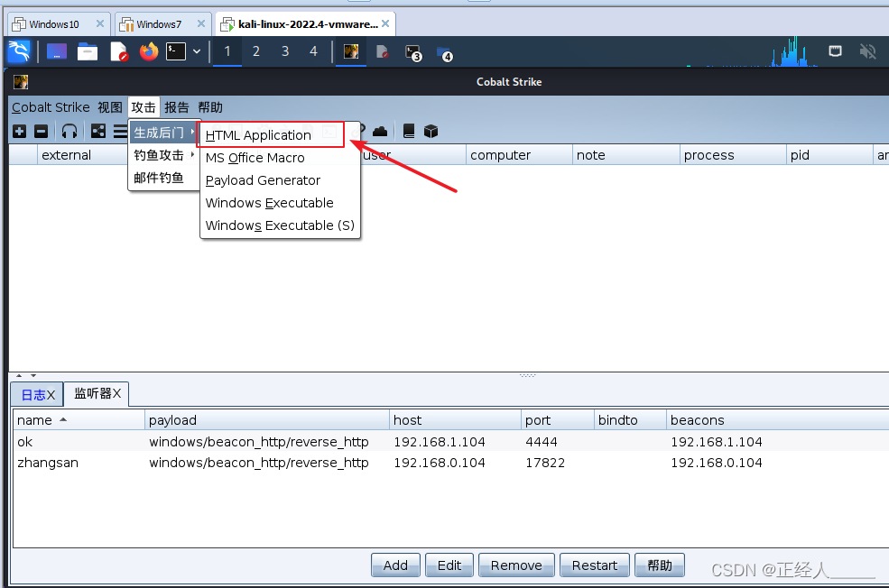Screen dimensions: 889x588
Task: Click the cloud hosting toolbar icon
Action: [x=380, y=132]
